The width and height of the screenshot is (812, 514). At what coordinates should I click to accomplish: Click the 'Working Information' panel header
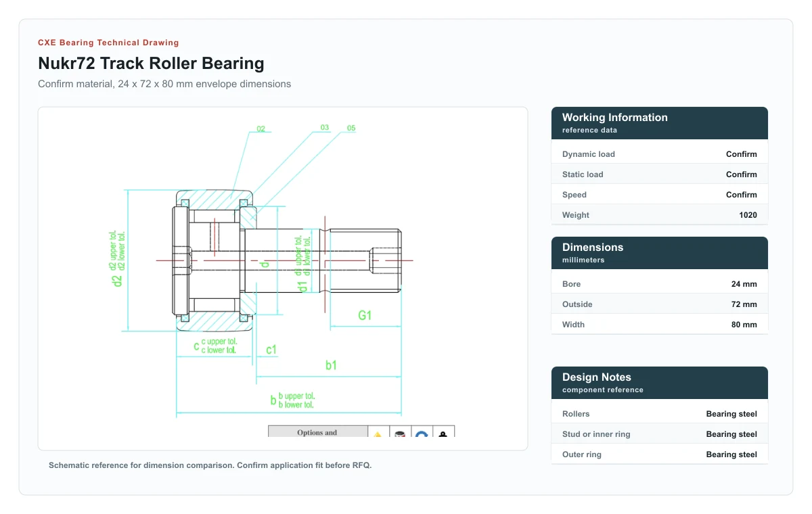click(660, 123)
